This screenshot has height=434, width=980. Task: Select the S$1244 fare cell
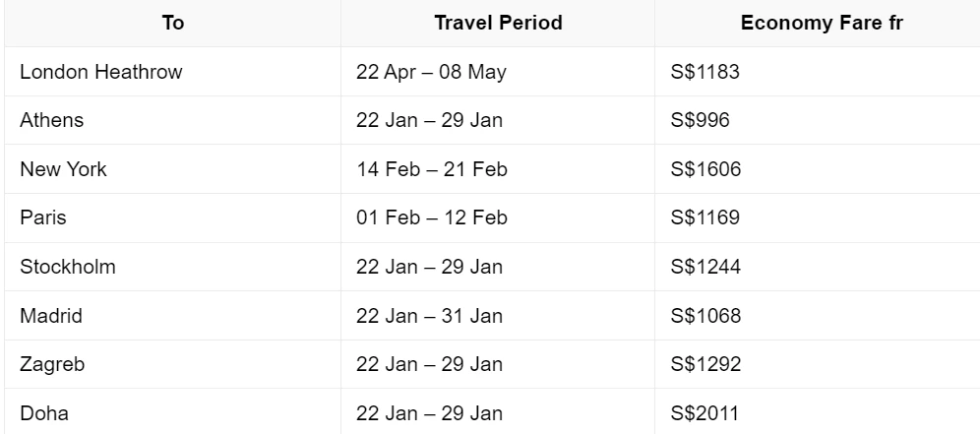coord(818,267)
